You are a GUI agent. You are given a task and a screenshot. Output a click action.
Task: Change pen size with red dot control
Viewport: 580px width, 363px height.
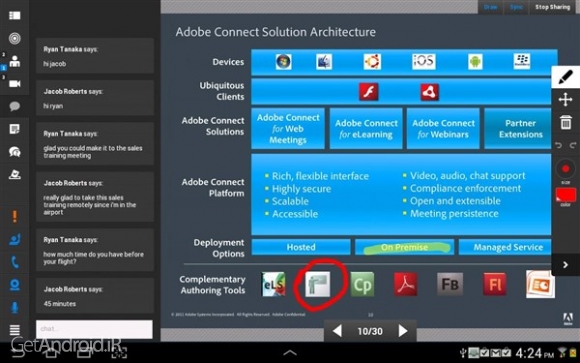click(566, 169)
